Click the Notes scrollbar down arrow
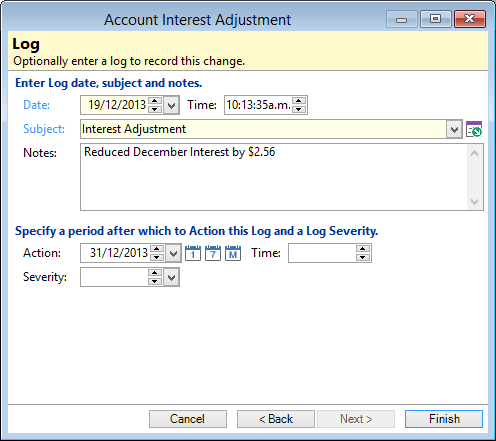This screenshot has width=496, height=441. (x=475, y=201)
